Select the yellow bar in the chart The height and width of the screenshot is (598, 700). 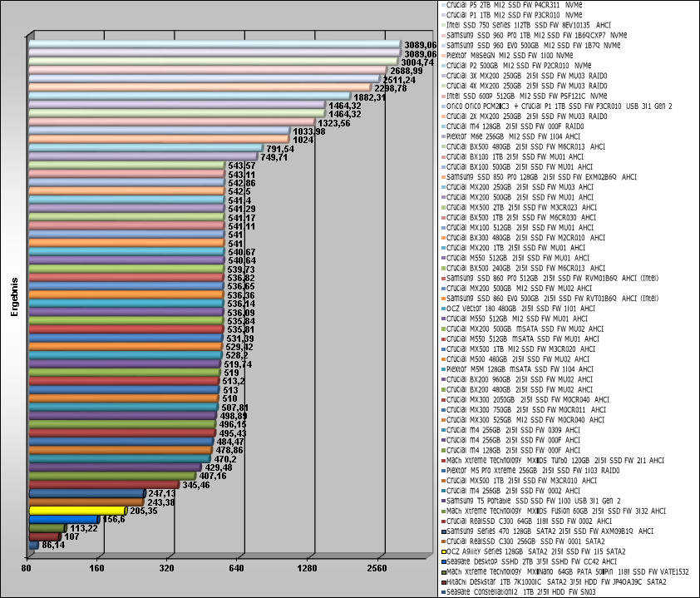coord(78,511)
